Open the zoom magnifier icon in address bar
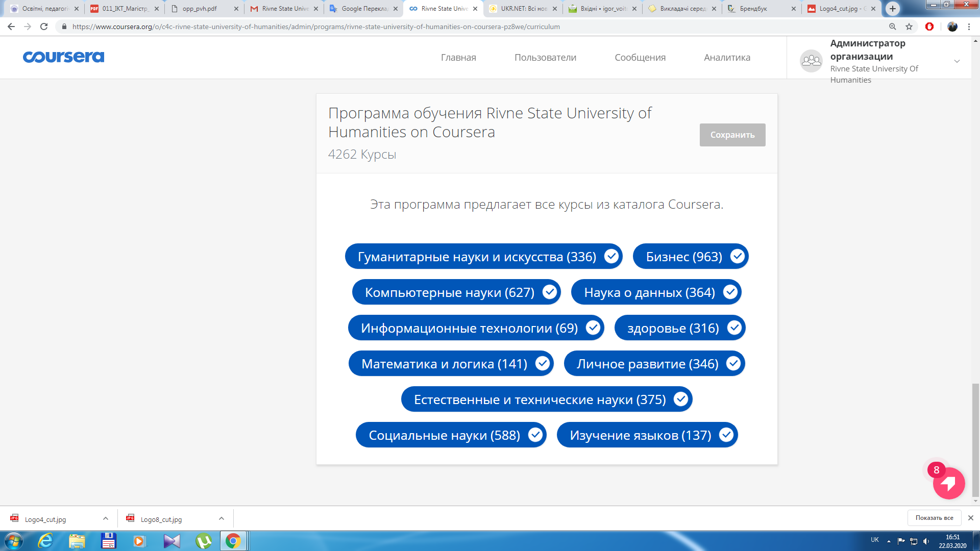This screenshot has width=980, height=551. [x=893, y=27]
